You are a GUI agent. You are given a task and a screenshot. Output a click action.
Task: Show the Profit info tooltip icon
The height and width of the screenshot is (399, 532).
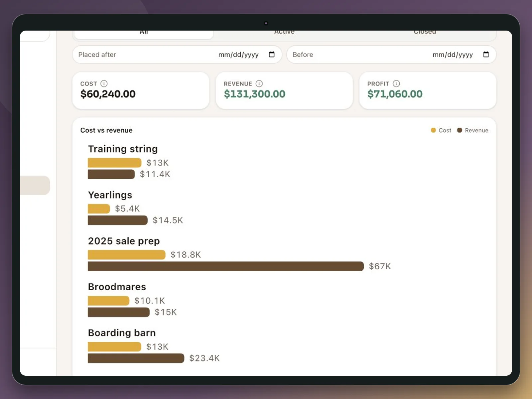396,83
